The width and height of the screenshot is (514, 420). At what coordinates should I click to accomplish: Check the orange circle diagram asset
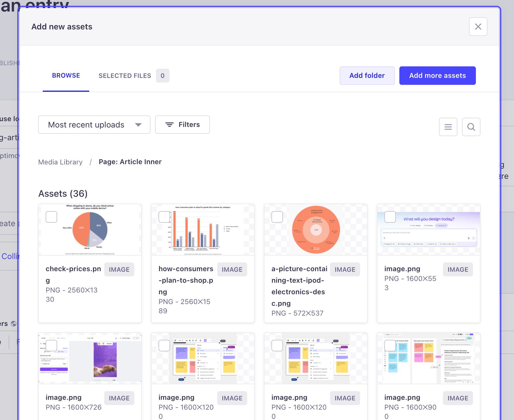click(277, 217)
